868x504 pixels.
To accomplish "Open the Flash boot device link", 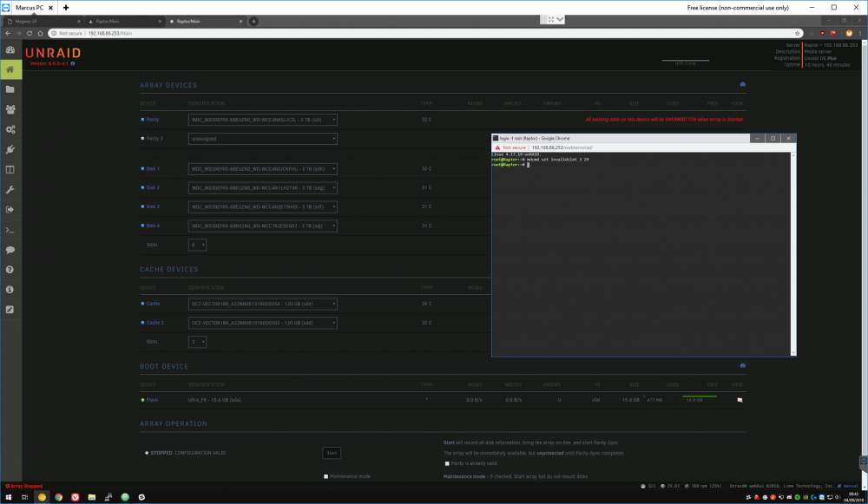I will [152, 400].
